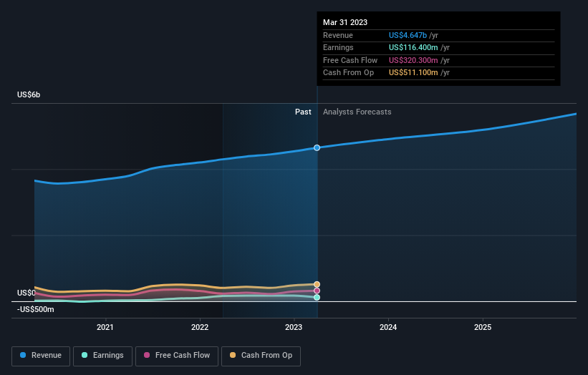Image resolution: width=588 pixels, height=375 pixels.
Task: Click the 'Analysts Forecasts' label
Action: coord(357,112)
